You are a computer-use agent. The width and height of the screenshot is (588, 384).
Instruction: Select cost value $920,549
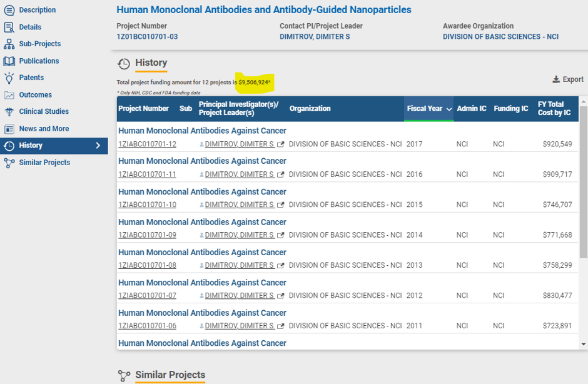(x=557, y=144)
